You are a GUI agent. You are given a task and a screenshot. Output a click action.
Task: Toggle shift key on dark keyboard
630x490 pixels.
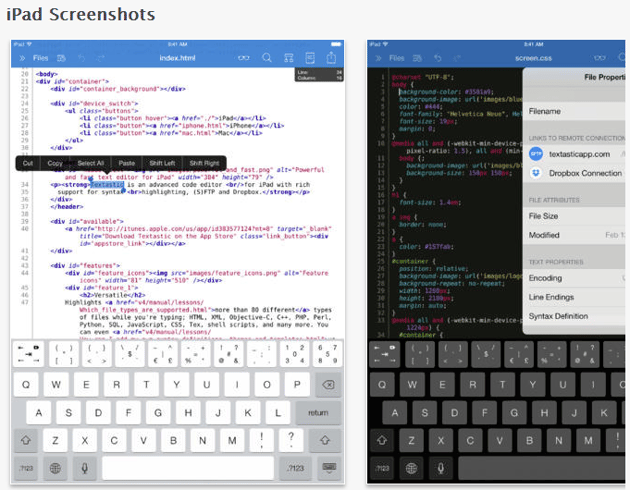[x=382, y=440]
